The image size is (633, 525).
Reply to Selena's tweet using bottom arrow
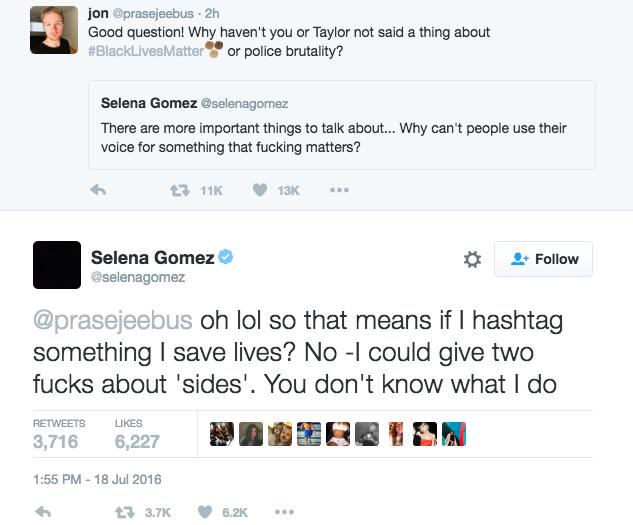pos(42,511)
